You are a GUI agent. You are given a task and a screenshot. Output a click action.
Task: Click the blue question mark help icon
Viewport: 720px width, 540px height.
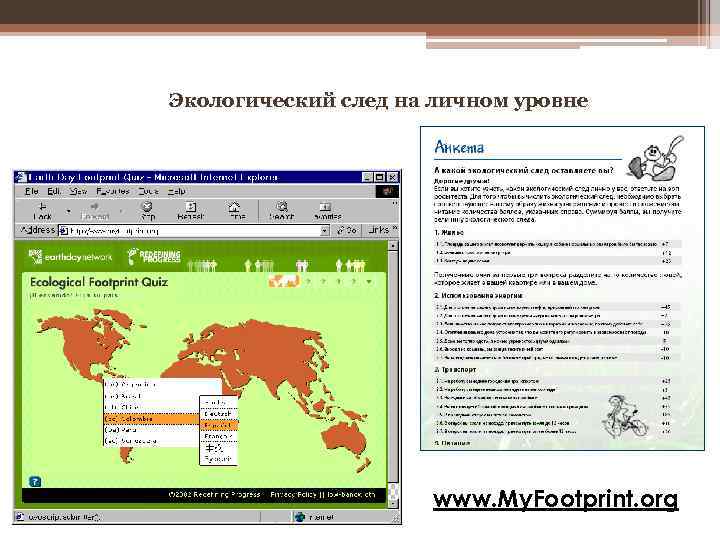pos(35,481)
